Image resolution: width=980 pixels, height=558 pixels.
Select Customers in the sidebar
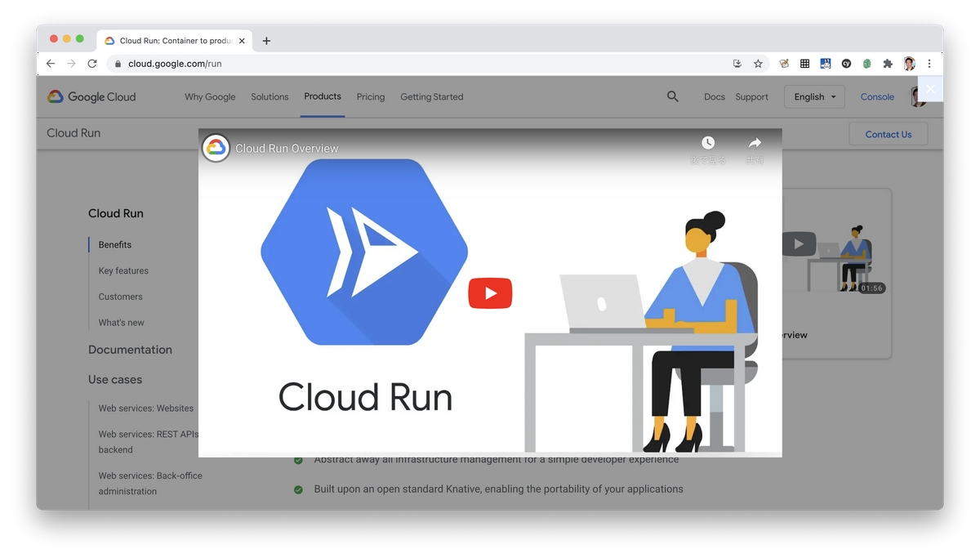(x=120, y=297)
